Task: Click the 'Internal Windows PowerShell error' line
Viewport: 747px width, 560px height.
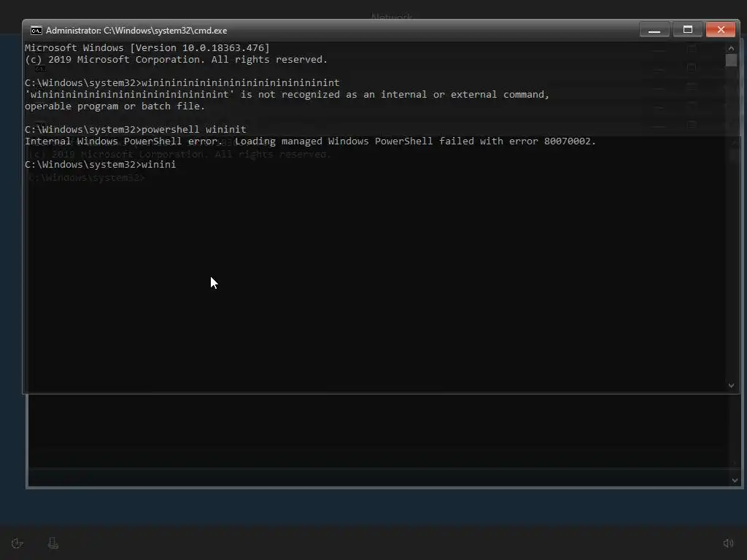Action: pyautogui.click(x=311, y=141)
